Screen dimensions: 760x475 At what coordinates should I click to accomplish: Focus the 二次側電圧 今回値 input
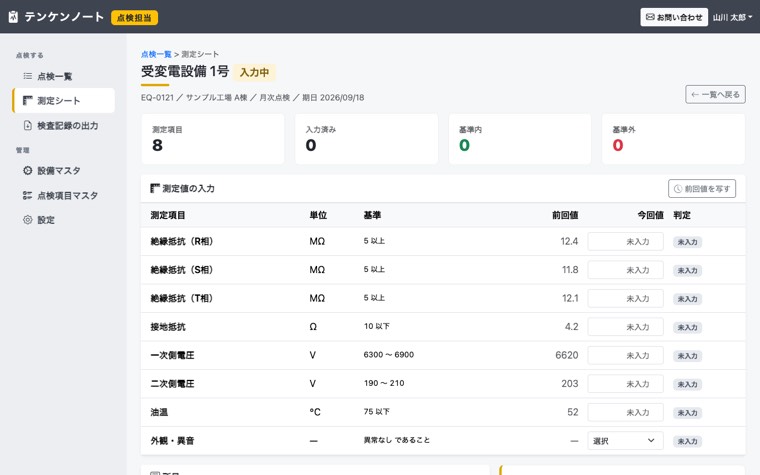[x=625, y=384]
